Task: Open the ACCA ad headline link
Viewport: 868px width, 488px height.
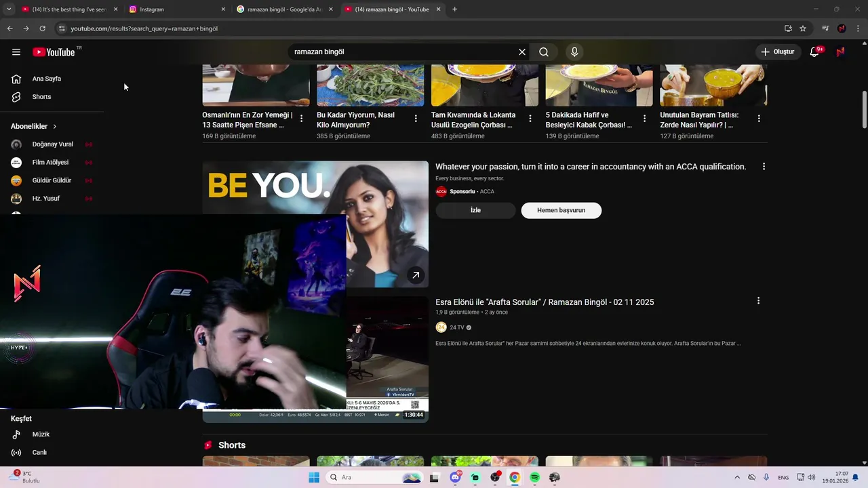Action: 591,167
